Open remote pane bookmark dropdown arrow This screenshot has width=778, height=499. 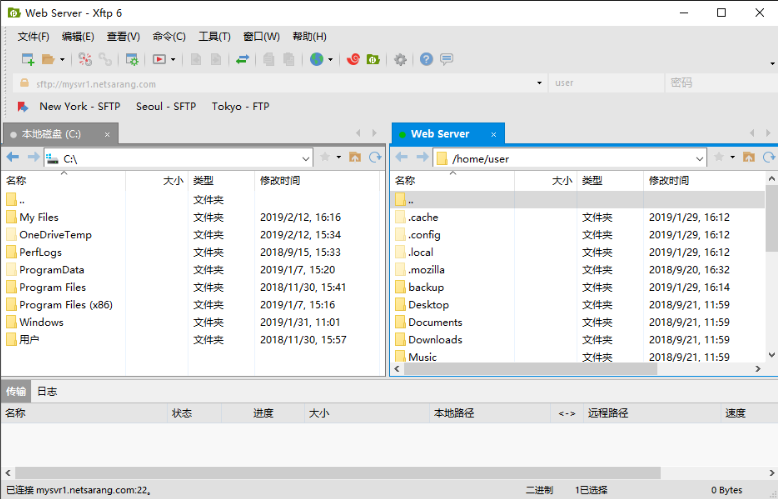coord(732,157)
